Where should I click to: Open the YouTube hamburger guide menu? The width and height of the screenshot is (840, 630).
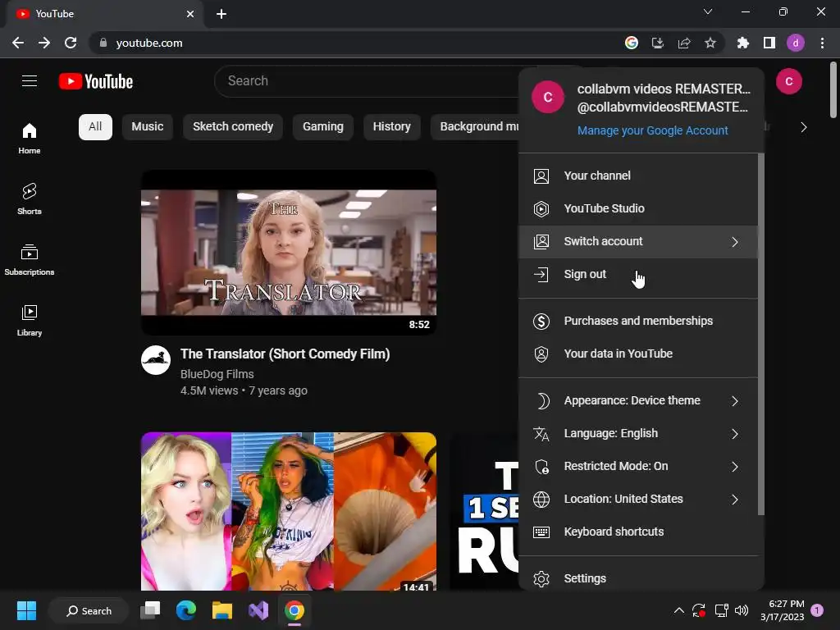30,81
